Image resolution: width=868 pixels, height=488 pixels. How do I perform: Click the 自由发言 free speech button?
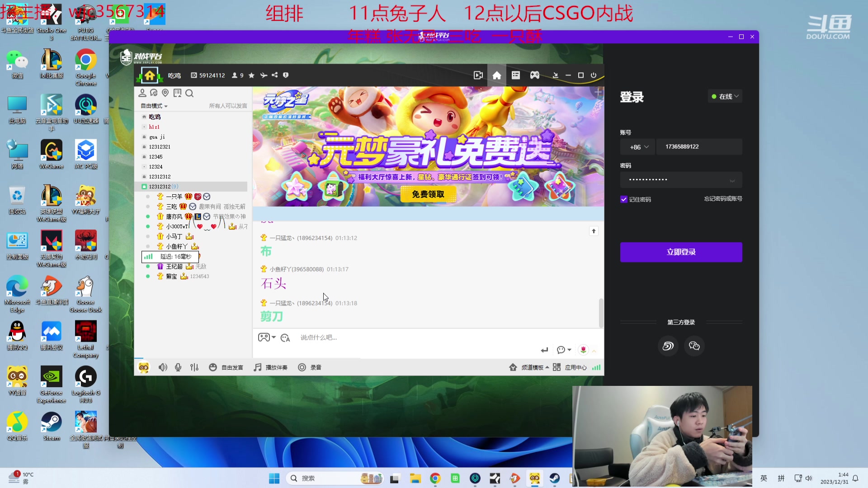(226, 367)
